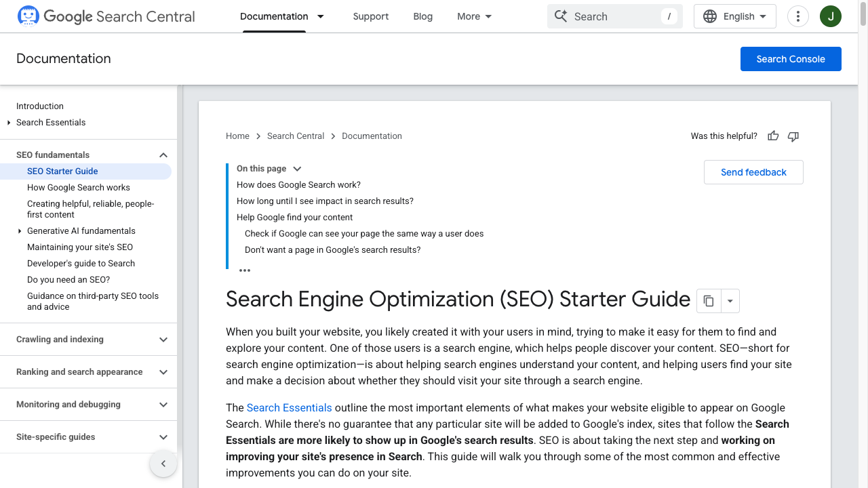This screenshot has width=868, height=488.
Task: Open the J user account avatar
Action: click(x=831, y=16)
